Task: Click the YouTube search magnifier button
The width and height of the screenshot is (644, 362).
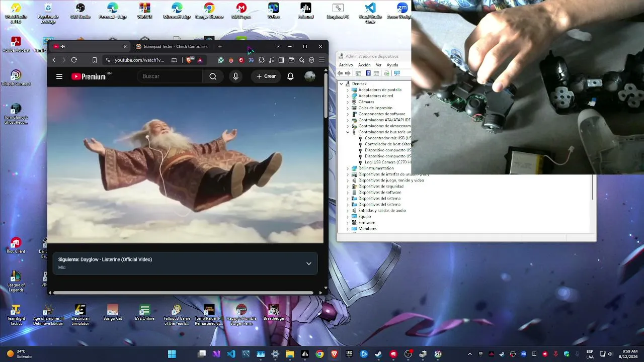Action: [x=213, y=76]
